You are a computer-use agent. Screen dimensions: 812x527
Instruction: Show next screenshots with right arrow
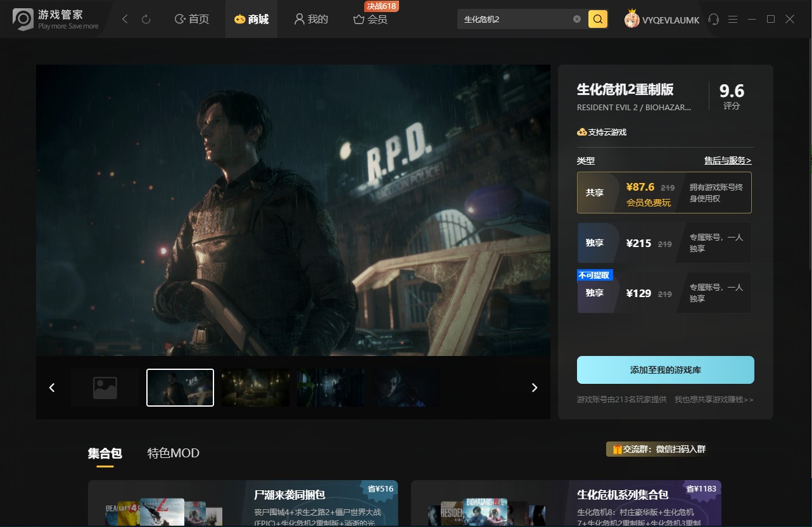[535, 388]
